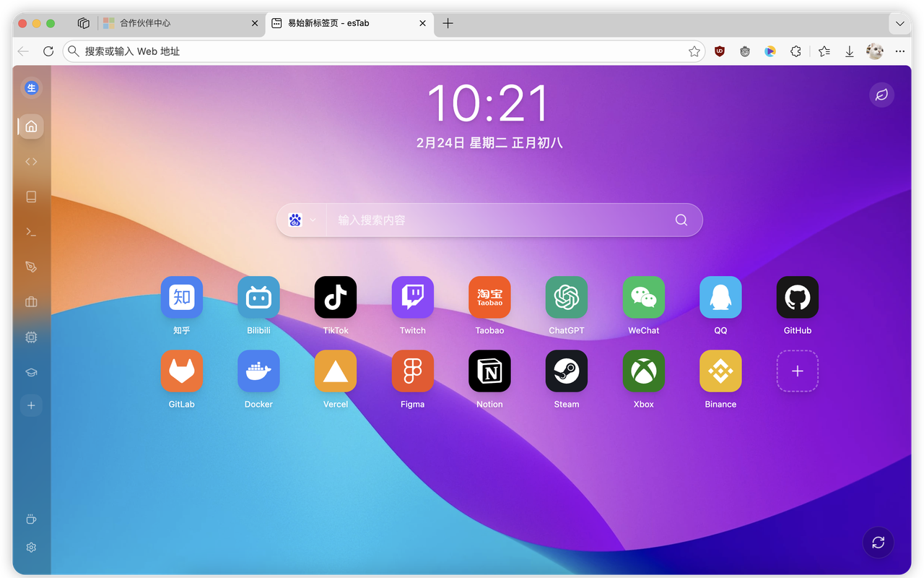Open the Twitch shortcut
The width and height of the screenshot is (924, 578).
pyautogui.click(x=413, y=297)
